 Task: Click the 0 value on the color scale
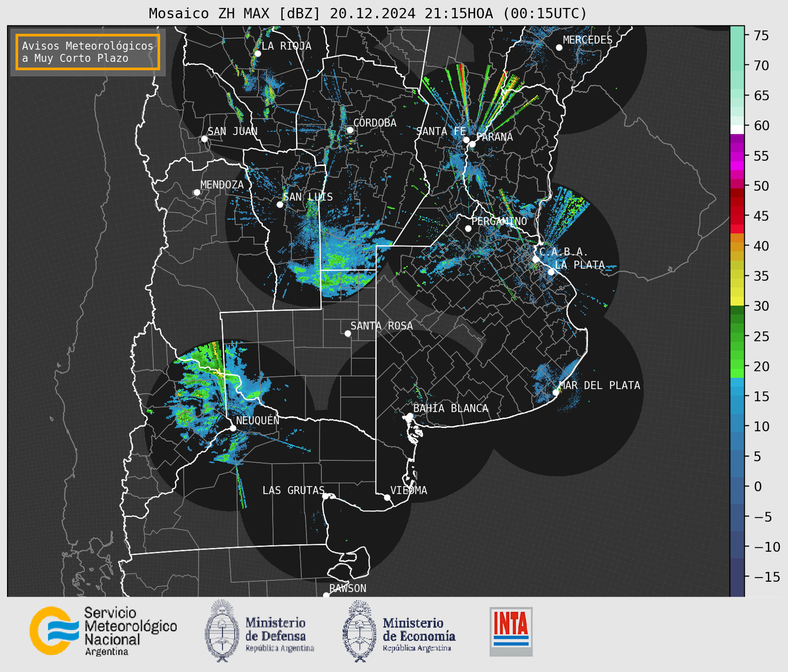tap(757, 486)
